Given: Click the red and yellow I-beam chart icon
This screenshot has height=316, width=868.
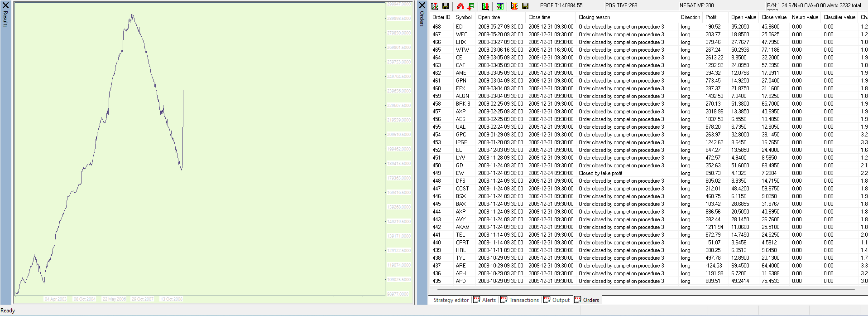Looking at the screenshot, I should (x=514, y=6).
